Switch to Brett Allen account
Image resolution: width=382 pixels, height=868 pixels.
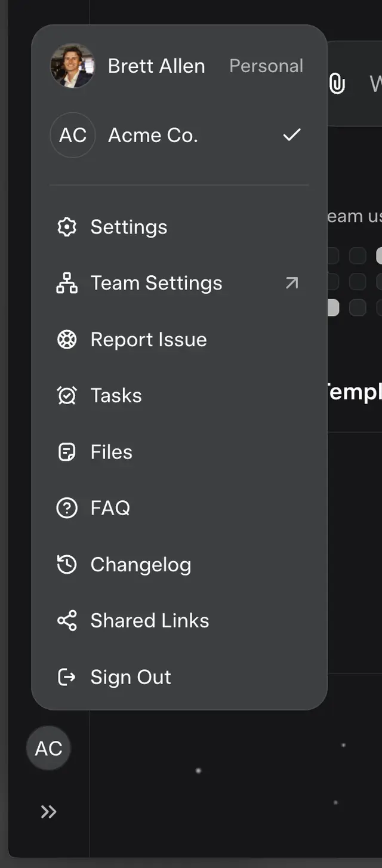point(179,66)
